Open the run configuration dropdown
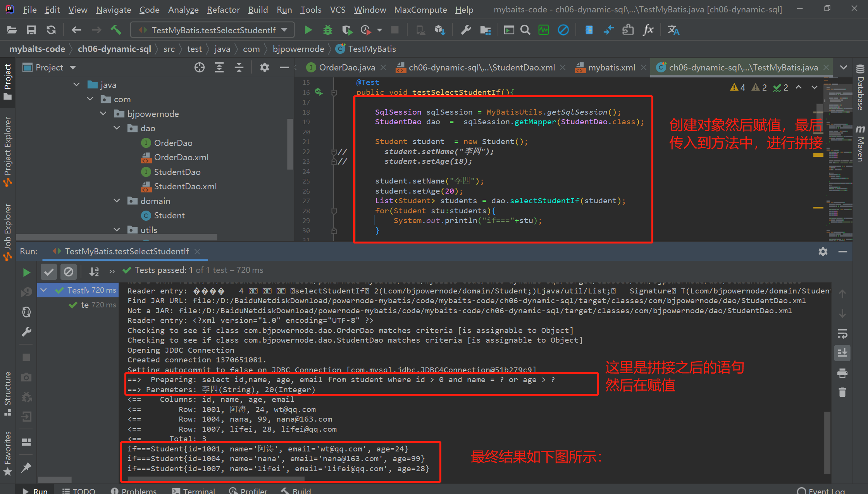 (212, 30)
